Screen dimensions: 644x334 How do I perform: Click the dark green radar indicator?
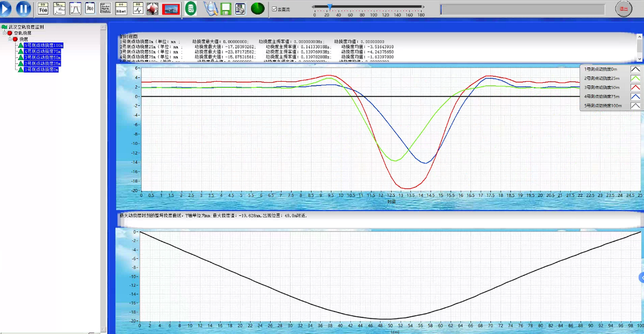(257, 8)
